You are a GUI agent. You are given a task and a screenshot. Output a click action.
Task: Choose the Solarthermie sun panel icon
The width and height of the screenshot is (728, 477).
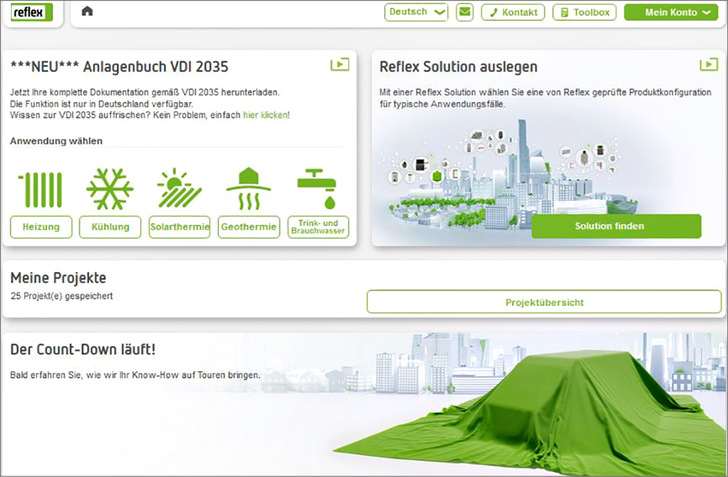tap(180, 188)
